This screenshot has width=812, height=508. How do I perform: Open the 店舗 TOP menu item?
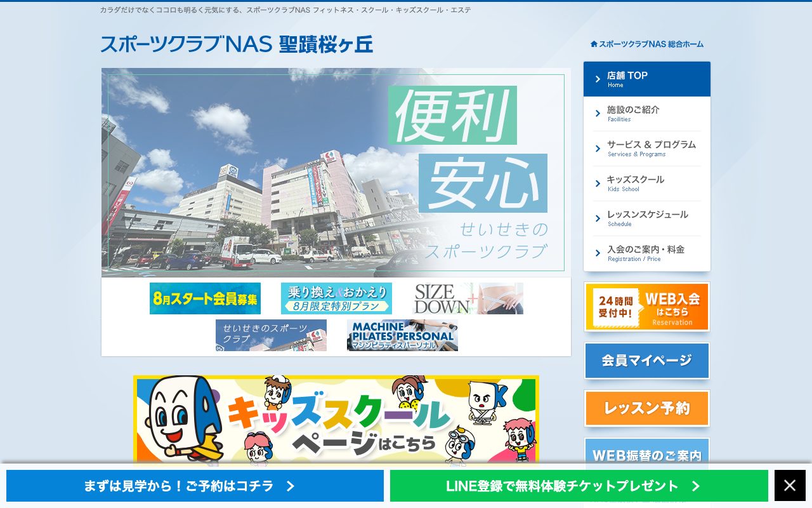(647, 79)
